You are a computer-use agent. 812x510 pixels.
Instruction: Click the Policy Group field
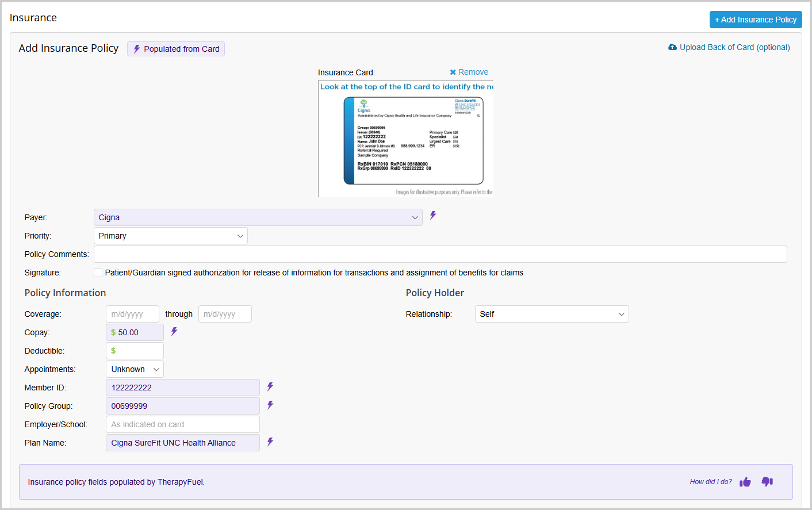click(183, 406)
